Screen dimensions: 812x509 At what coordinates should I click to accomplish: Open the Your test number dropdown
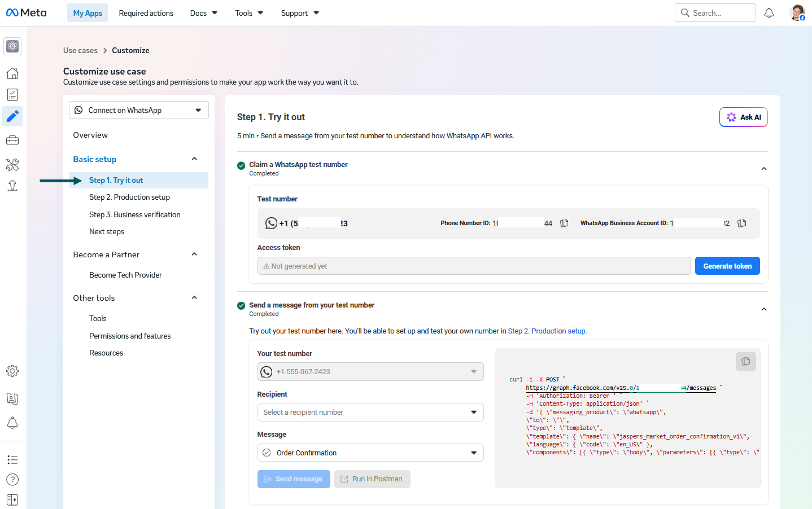pos(370,372)
